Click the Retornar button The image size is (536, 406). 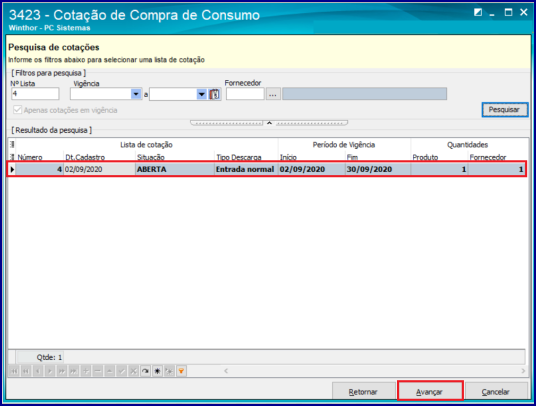point(364,392)
